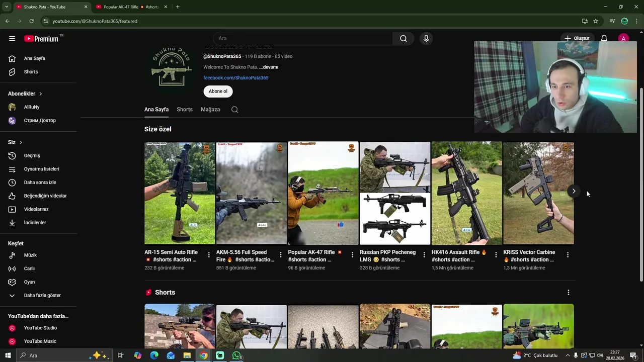Open the facebook.com/ShuknoPata365 link
The image size is (644, 362).
point(236,78)
